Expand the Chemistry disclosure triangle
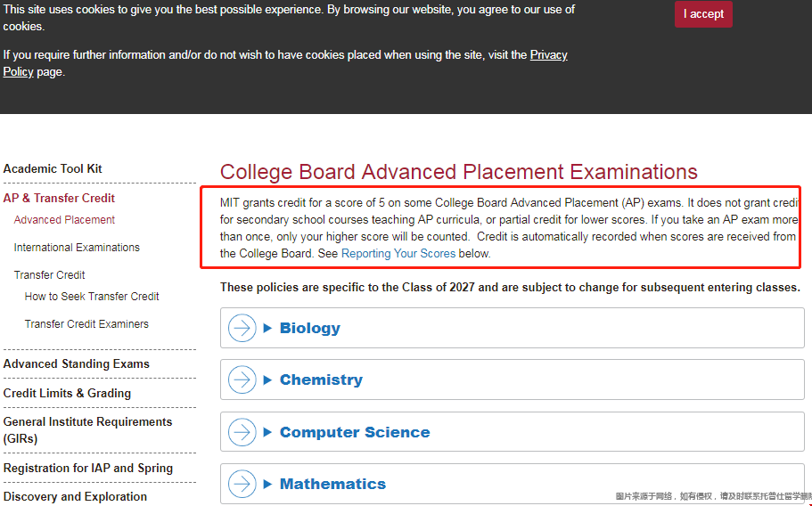The width and height of the screenshot is (812, 506). click(x=267, y=379)
